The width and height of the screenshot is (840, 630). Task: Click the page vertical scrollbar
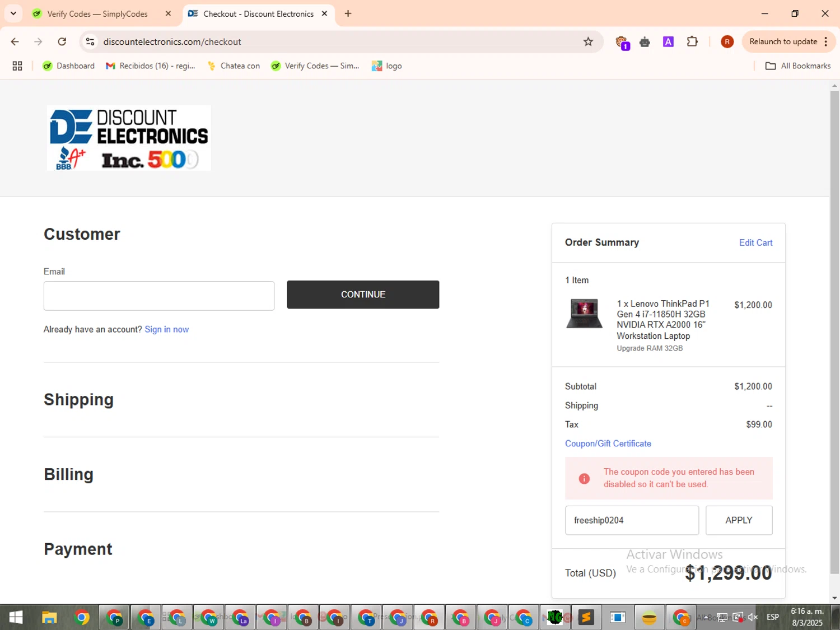[x=834, y=332]
